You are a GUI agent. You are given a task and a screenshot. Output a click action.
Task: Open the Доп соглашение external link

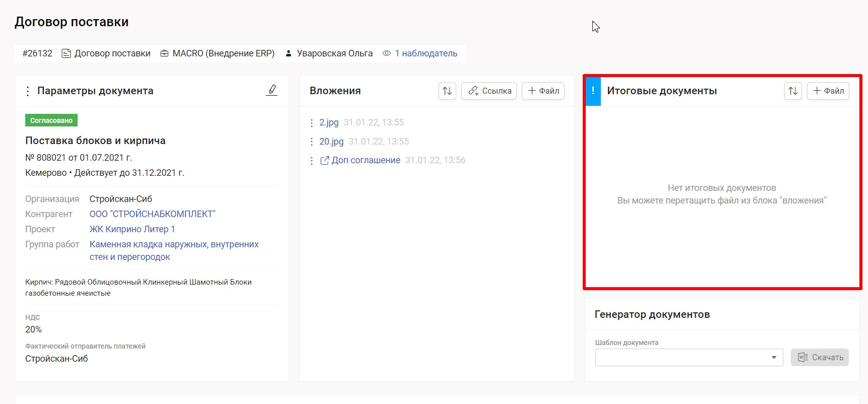pos(365,160)
